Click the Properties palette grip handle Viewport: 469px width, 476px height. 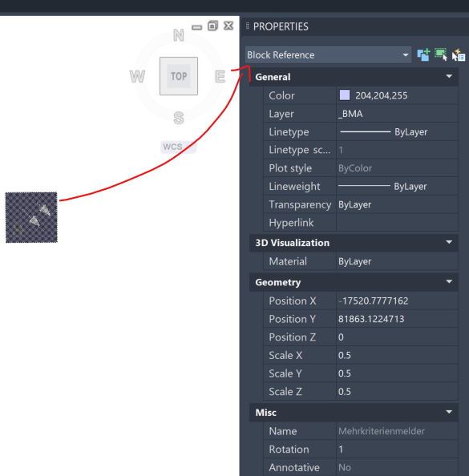[x=247, y=26]
